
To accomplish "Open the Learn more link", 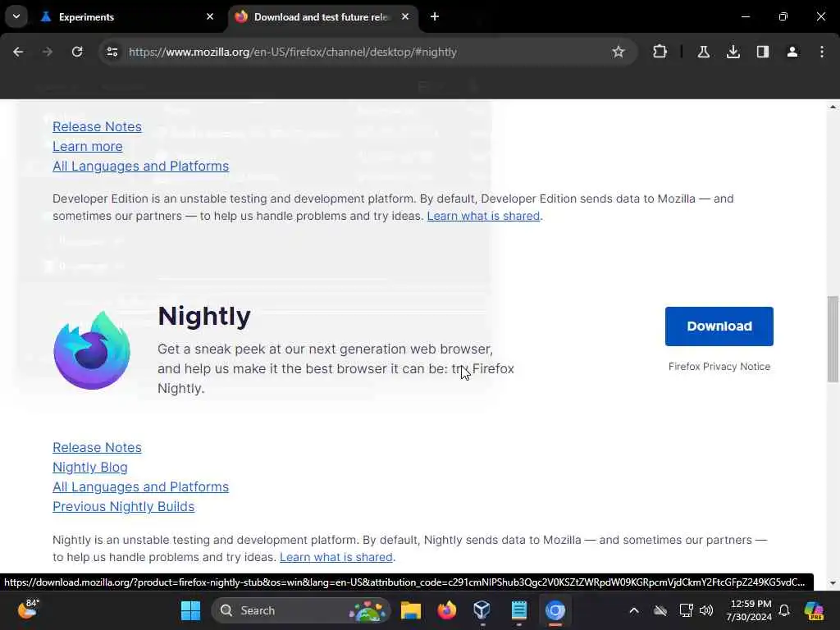I will (x=87, y=146).
